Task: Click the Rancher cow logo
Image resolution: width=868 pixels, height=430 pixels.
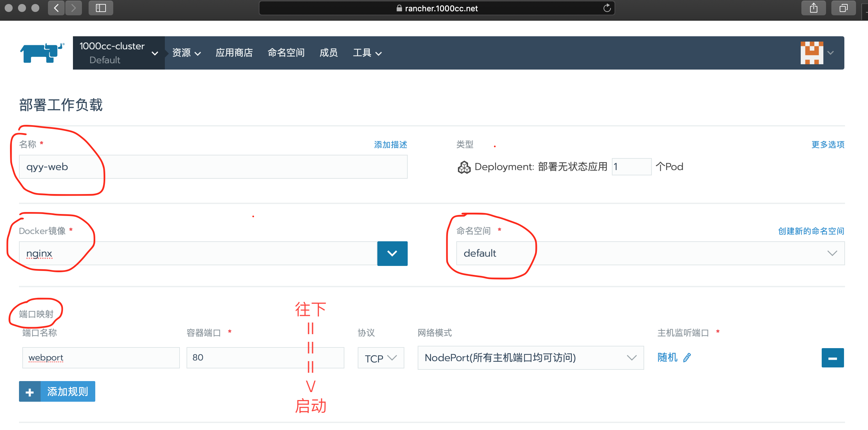Action: point(42,53)
